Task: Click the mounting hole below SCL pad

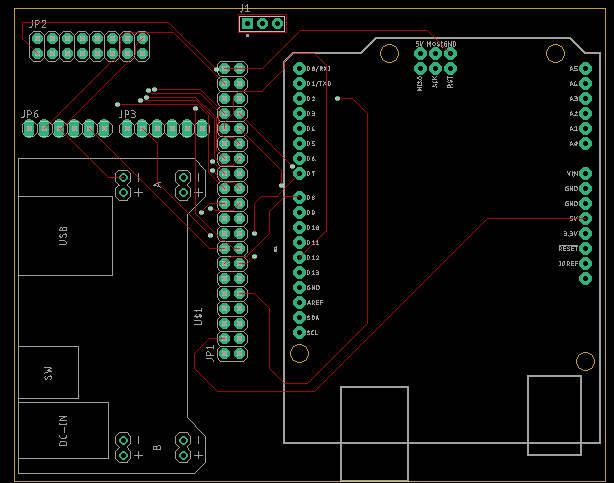Action: click(299, 354)
